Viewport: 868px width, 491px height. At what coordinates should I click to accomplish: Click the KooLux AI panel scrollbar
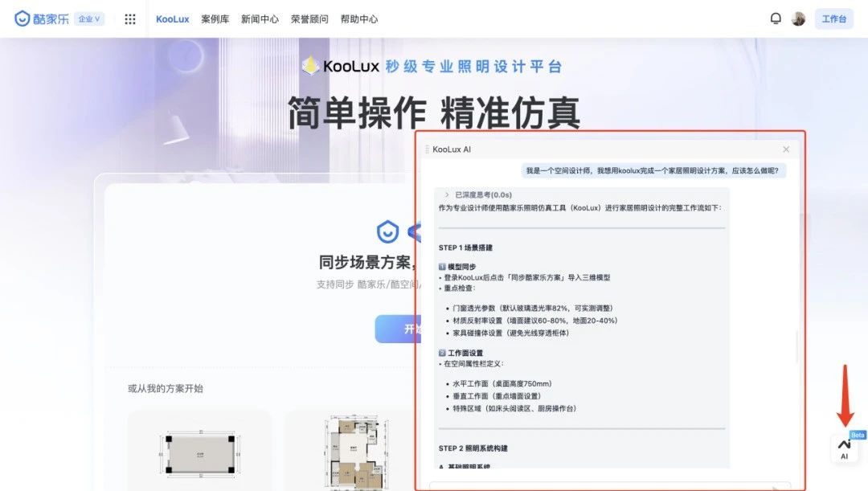click(x=797, y=346)
